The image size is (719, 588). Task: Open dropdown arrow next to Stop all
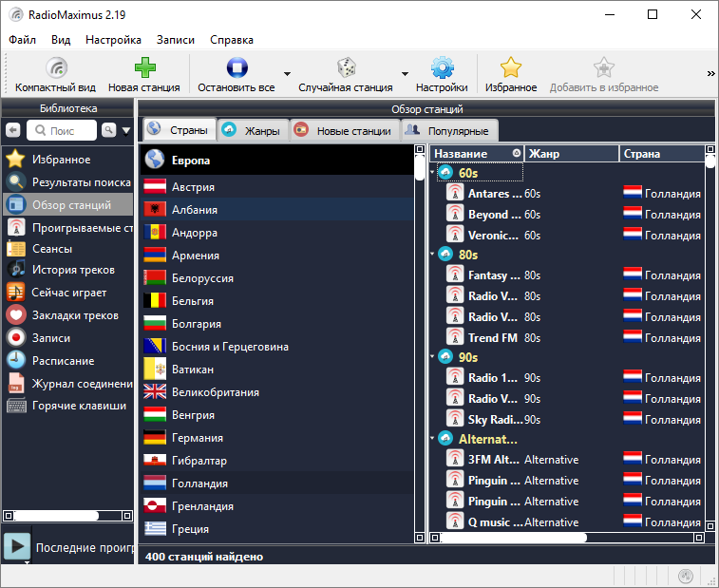point(287,73)
